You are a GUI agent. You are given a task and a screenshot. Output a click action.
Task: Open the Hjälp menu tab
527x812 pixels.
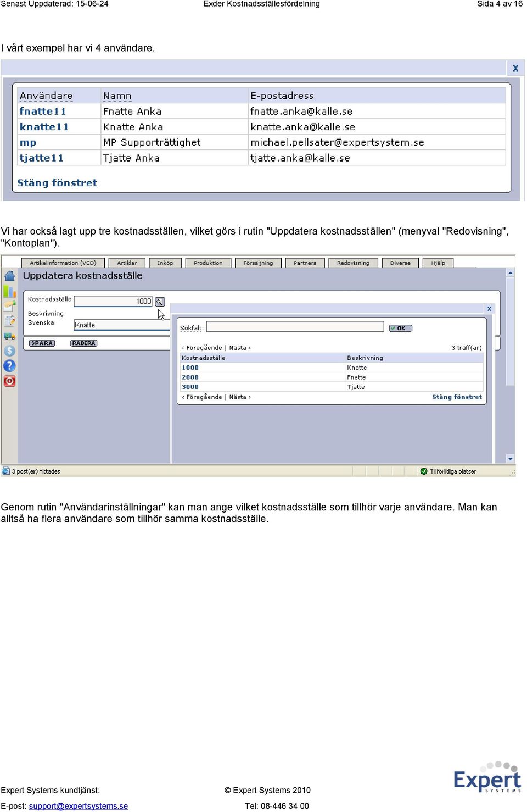438,263
